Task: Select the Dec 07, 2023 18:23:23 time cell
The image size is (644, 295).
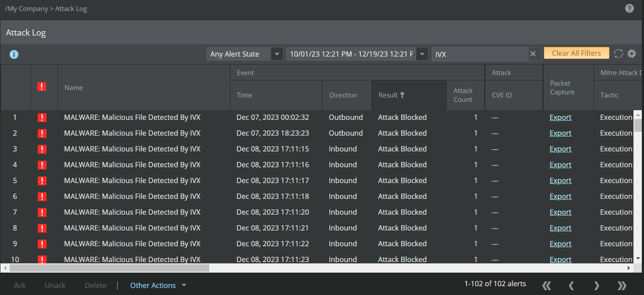Action: [x=273, y=133]
